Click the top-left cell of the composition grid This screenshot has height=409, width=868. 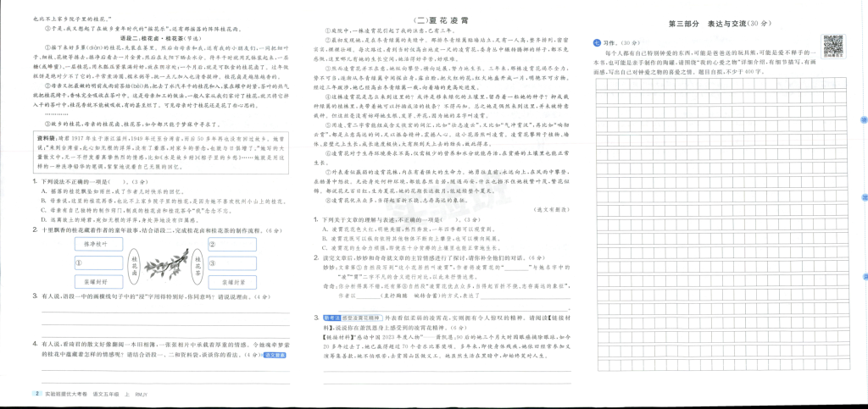pos(601,83)
